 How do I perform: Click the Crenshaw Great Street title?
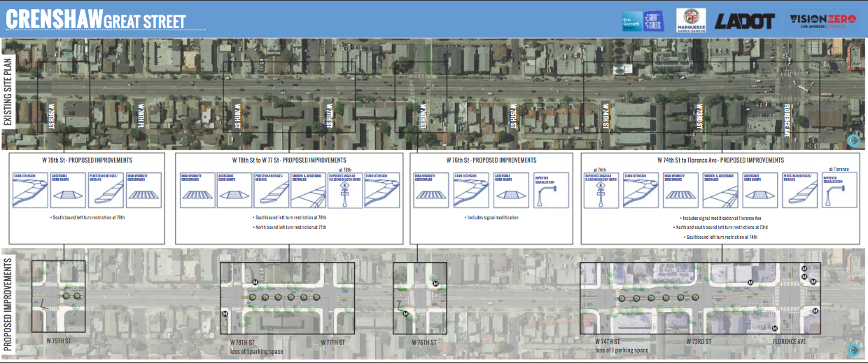pos(96,19)
